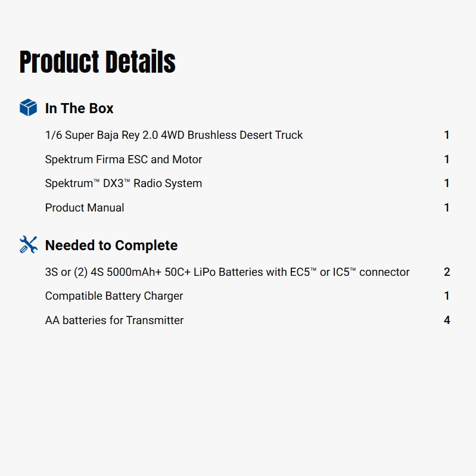Click quantity 1 beside Compatible Battery Charger
The width and height of the screenshot is (476, 476).
tap(447, 296)
